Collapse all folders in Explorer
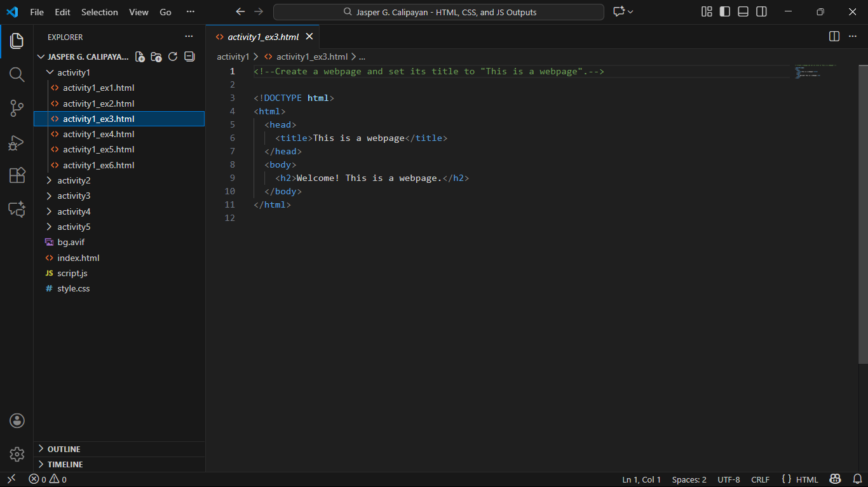 [189, 57]
